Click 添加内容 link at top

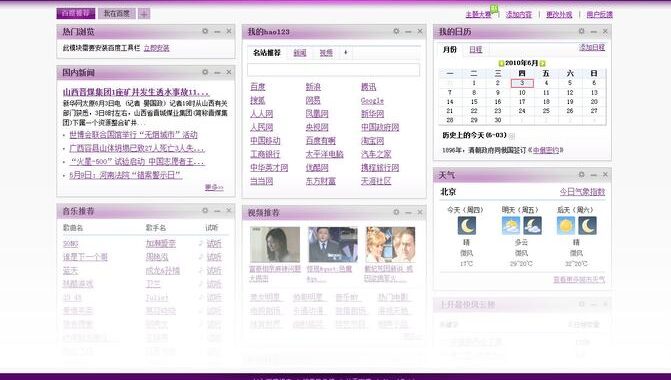tap(519, 15)
